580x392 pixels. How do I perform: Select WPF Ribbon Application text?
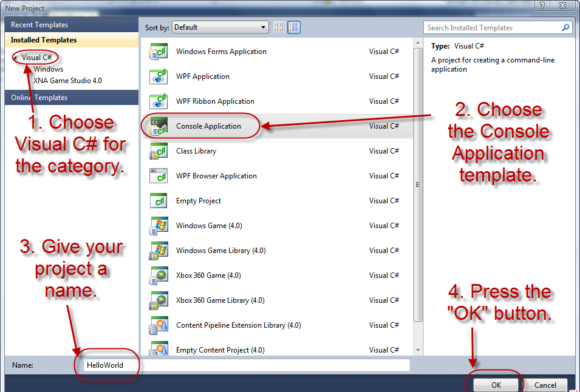215,101
